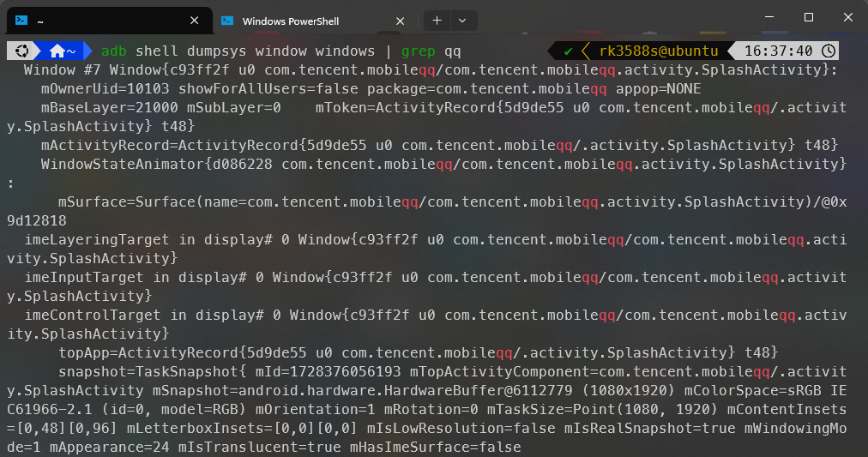Click the home folder prompt icon
The width and height of the screenshot is (868, 457).
57,51
